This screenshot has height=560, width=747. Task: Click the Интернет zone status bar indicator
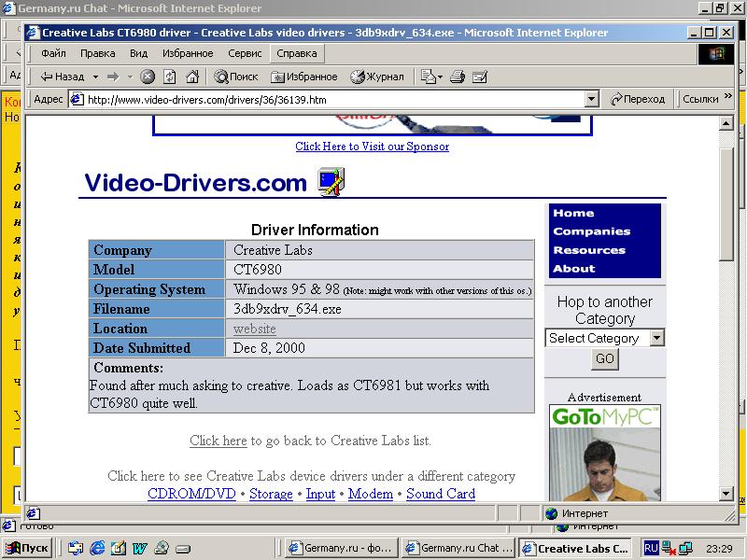[x=576, y=513]
